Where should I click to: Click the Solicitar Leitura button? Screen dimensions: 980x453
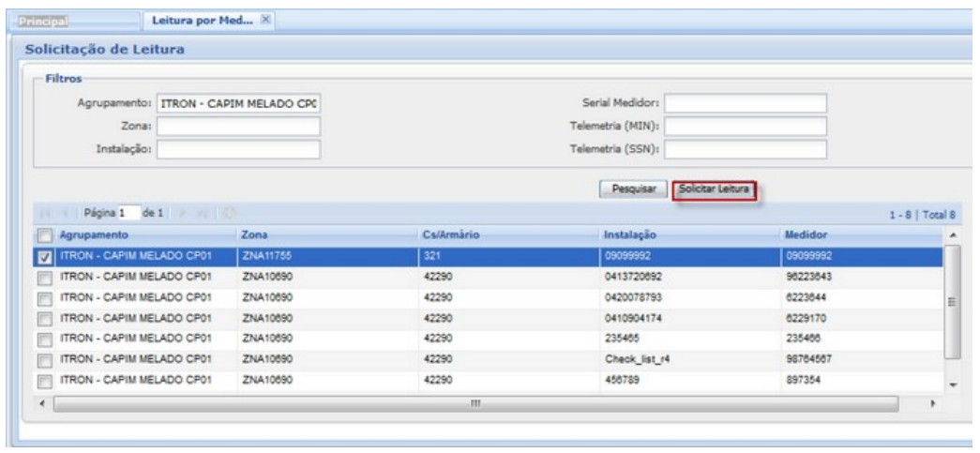[x=714, y=190]
